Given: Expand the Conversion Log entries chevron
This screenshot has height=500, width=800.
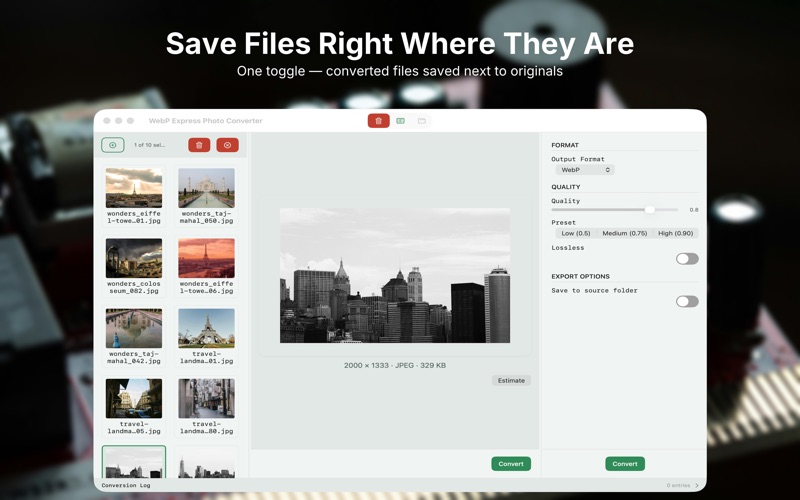Looking at the screenshot, I should point(697,485).
